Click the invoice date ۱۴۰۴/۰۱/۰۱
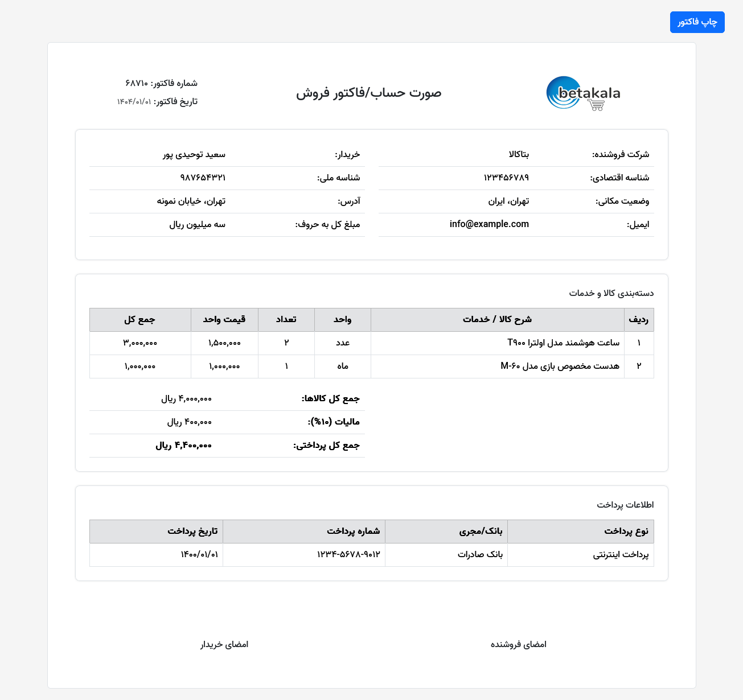The image size is (743, 700). [x=134, y=101]
